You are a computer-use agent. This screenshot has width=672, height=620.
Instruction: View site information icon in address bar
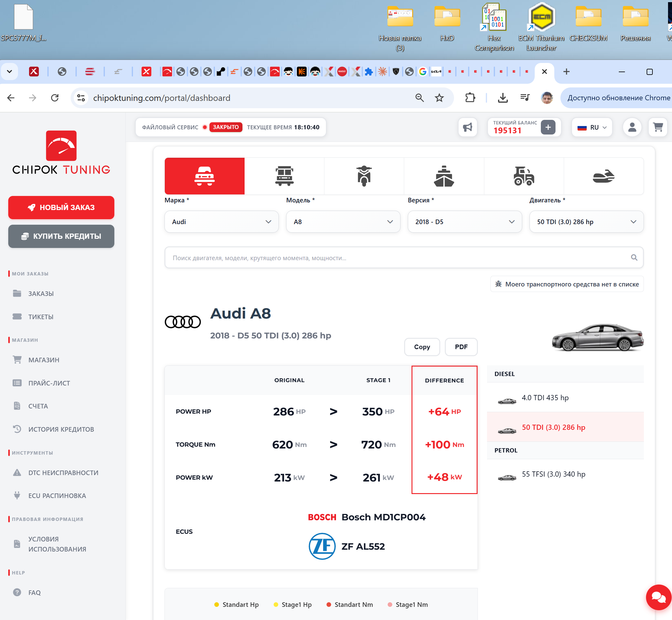click(81, 98)
